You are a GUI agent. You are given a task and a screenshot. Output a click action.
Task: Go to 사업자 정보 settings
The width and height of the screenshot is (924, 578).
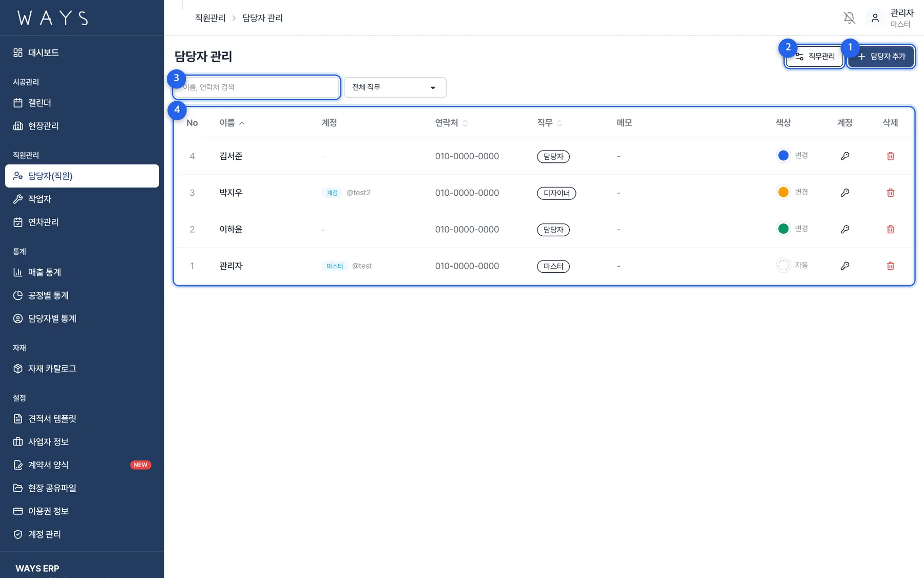[82, 442]
